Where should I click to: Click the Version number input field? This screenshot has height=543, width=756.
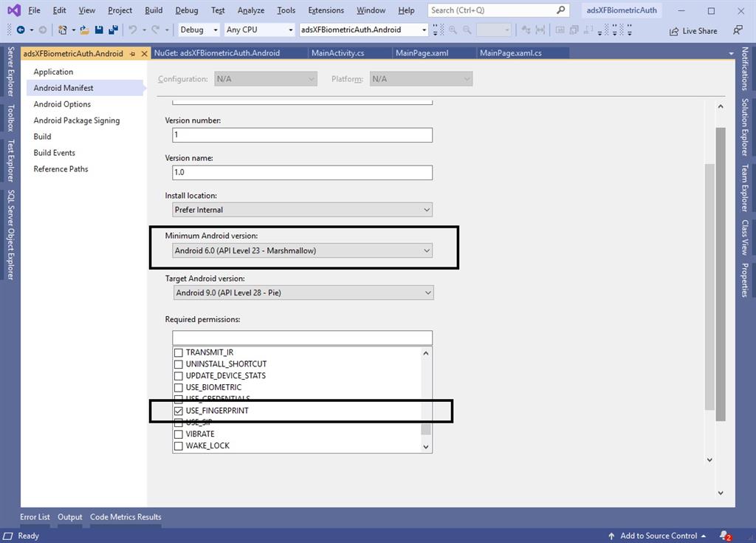click(302, 135)
